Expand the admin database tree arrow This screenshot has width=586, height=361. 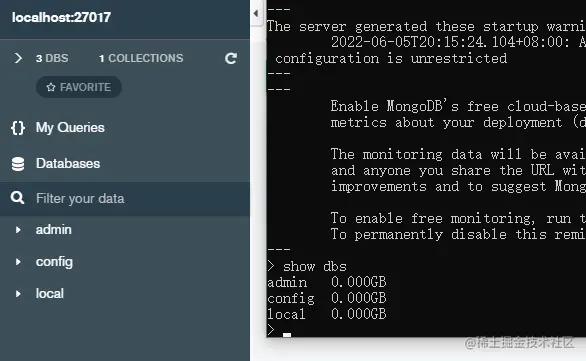(x=18, y=230)
